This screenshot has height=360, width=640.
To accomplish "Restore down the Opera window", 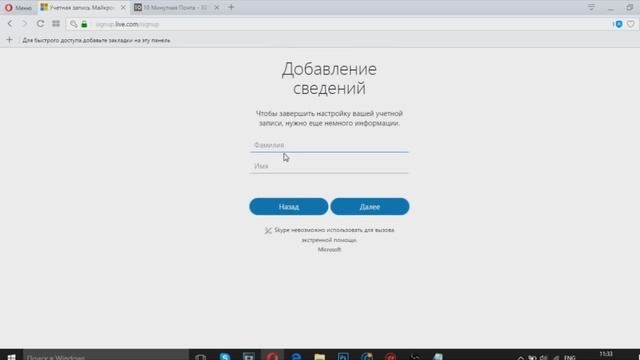I will point(630,7).
